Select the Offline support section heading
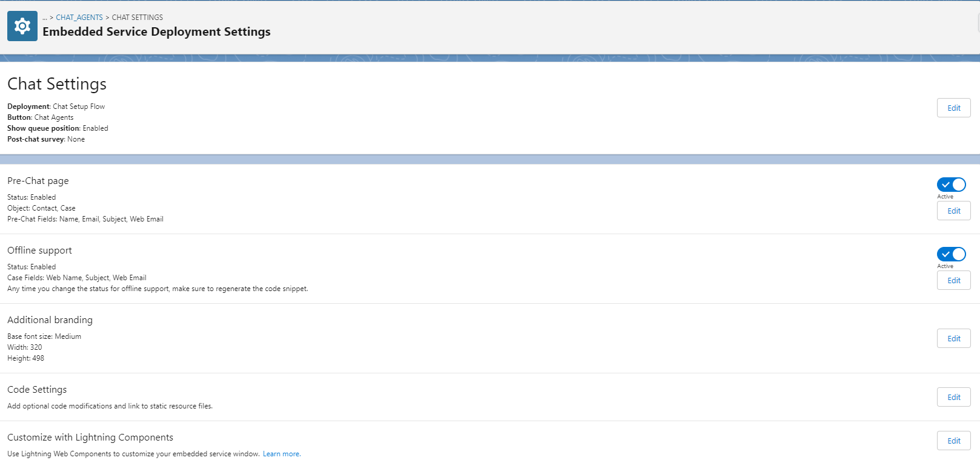The height and width of the screenshot is (472, 980). tap(39, 251)
